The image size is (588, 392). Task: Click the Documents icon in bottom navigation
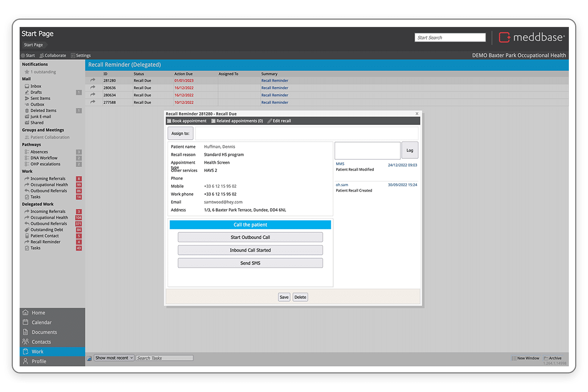pos(25,332)
